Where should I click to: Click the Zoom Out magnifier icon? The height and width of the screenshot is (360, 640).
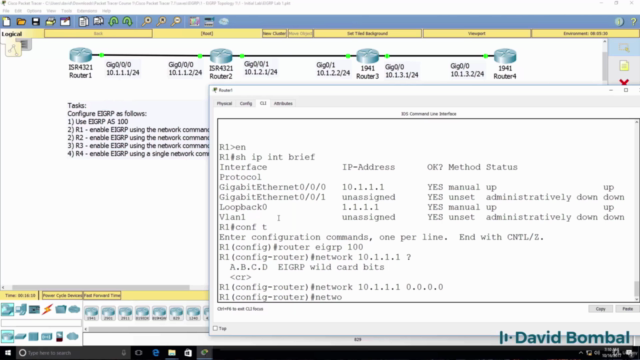[176, 22]
